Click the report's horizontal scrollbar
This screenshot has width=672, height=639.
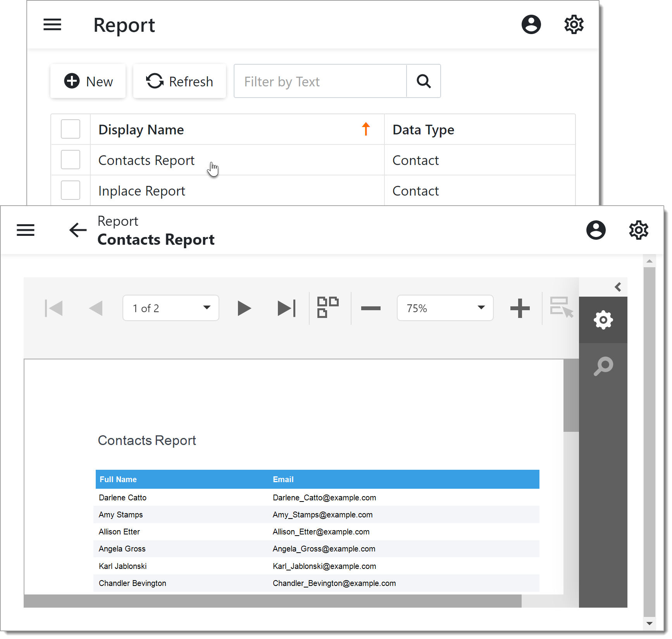(x=272, y=601)
